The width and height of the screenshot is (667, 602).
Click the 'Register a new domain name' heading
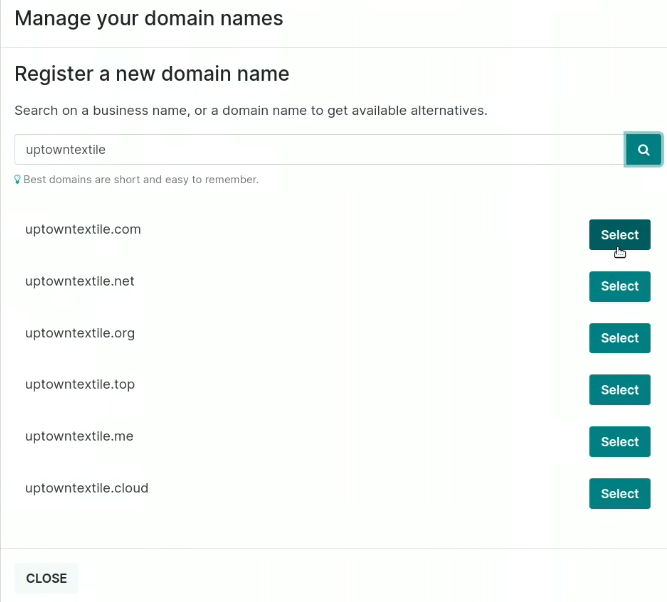tap(152, 74)
